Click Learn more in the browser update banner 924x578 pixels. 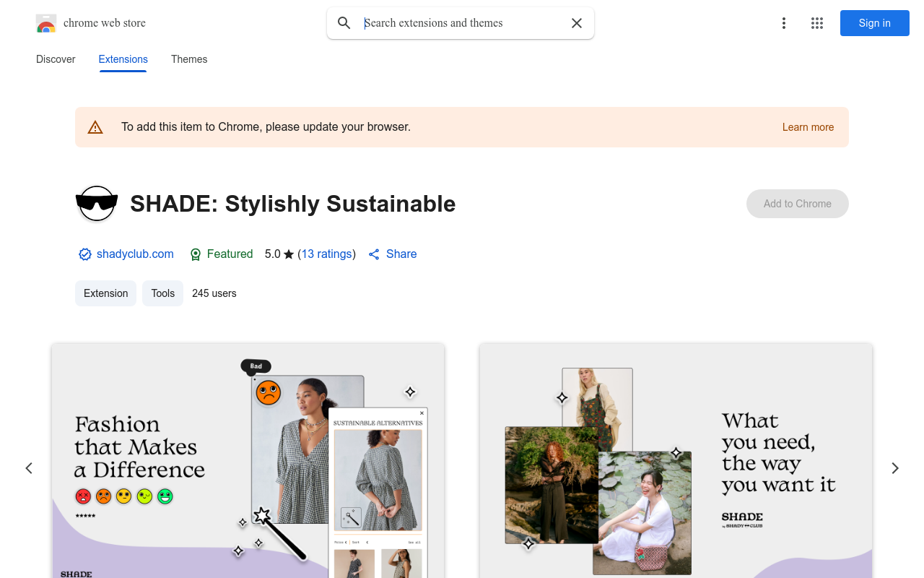click(x=808, y=127)
